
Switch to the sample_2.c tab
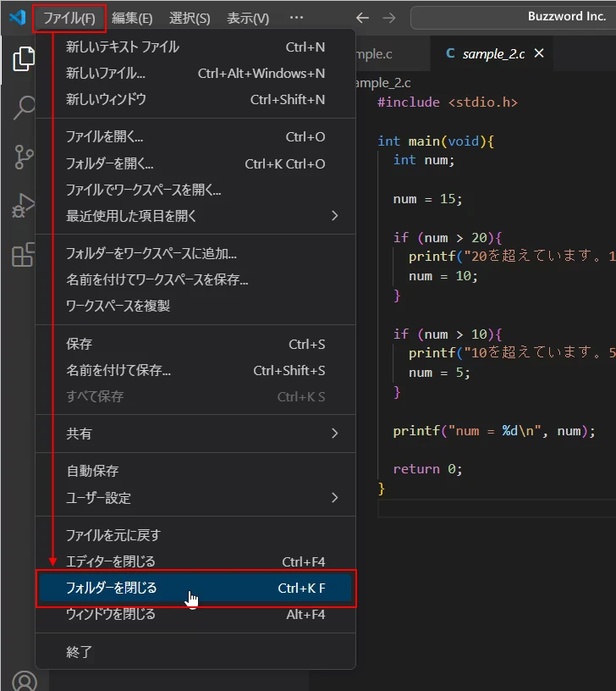(x=492, y=53)
